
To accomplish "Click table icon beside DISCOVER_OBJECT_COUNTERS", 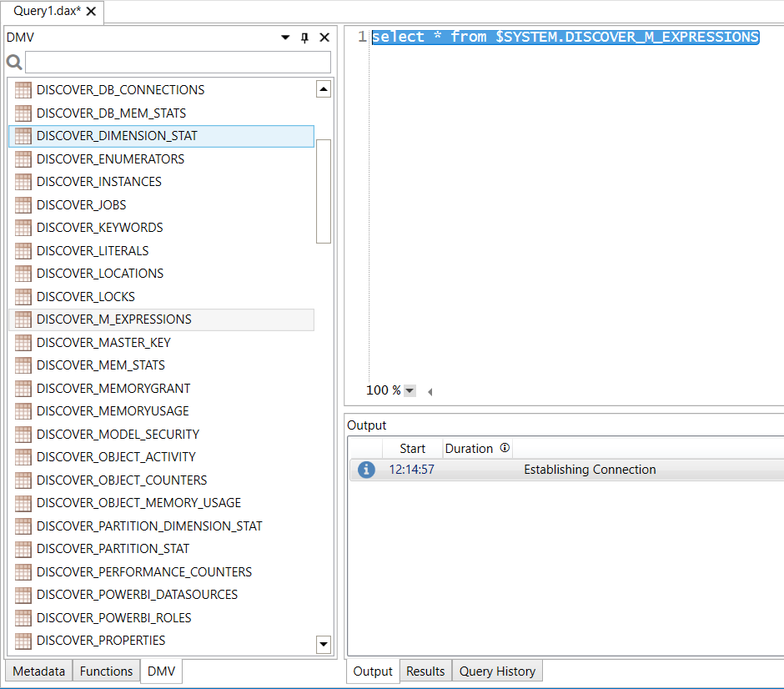I will point(23,480).
